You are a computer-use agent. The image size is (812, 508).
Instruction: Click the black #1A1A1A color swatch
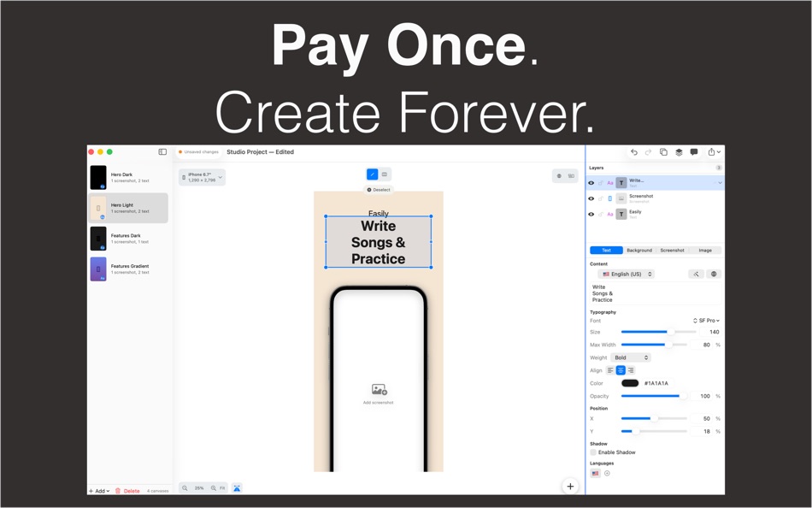point(630,383)
